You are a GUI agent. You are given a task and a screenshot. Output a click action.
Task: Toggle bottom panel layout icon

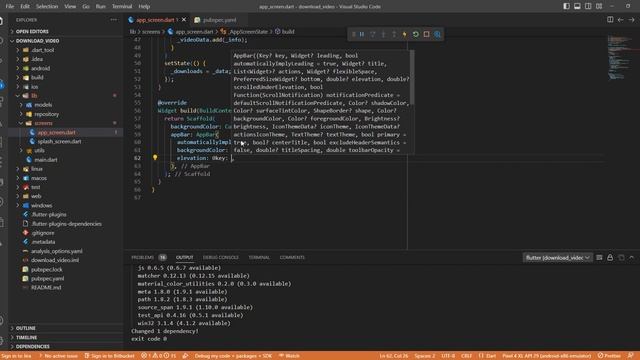[x=577, y=6]
